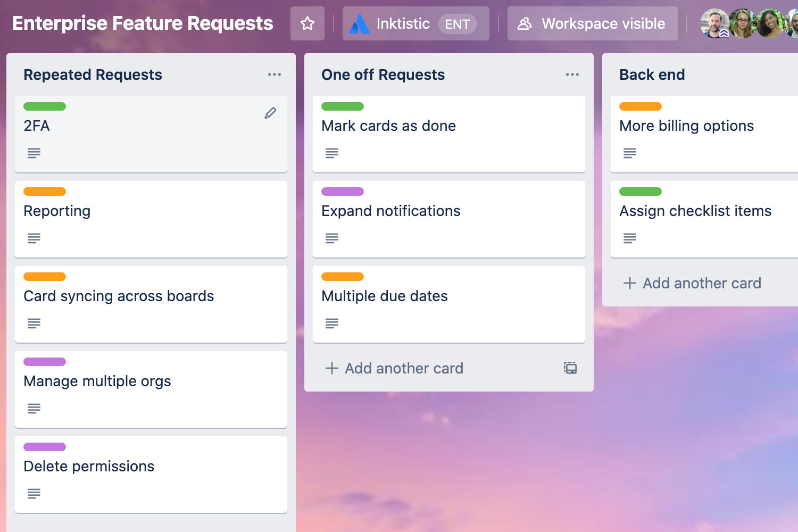Click the purple label on Delete permissions
The width and height of the screenshot is (798, 532).
click(44, 447)
